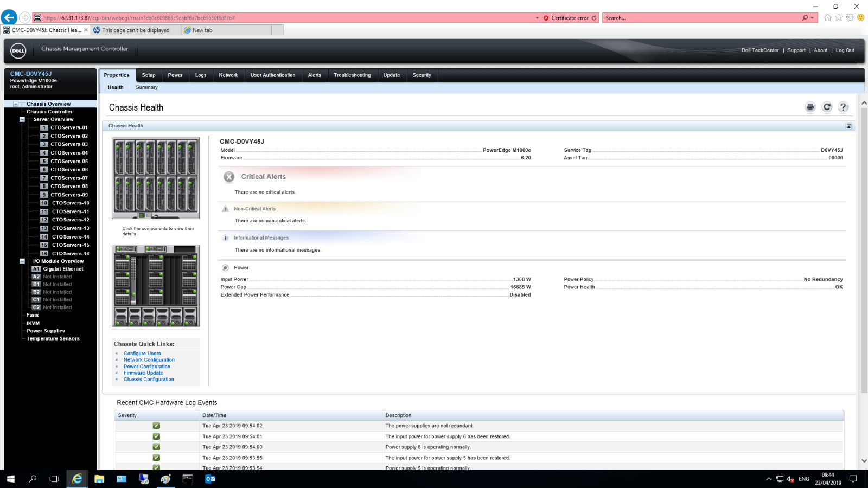Select the B1 Not Installed slot
The height and width of the screenshot is (488, 868).
tap(57, 285)
